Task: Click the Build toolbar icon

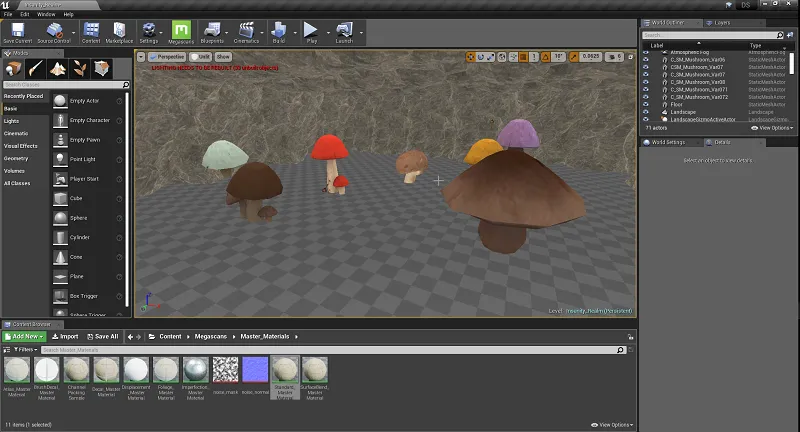Action: pos(279,33)
